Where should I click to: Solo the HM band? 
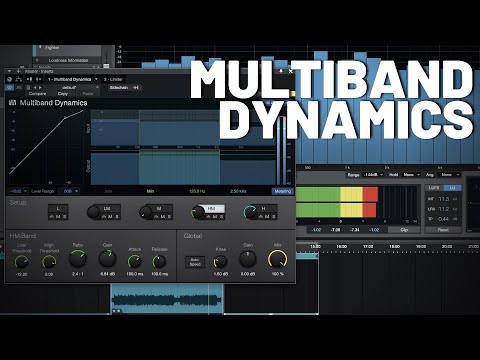[x=221, y=217]
